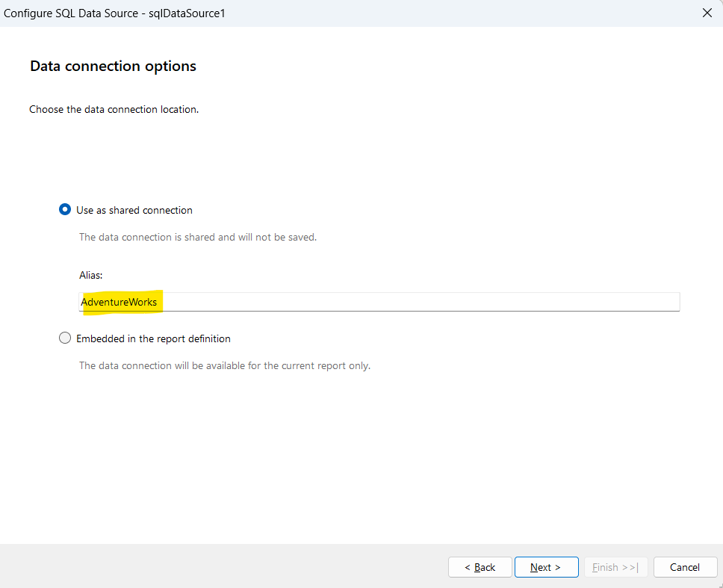Screen dimensions: 723x588
Task: Click the empty footer area left of Back
Action: coord(224,566)
